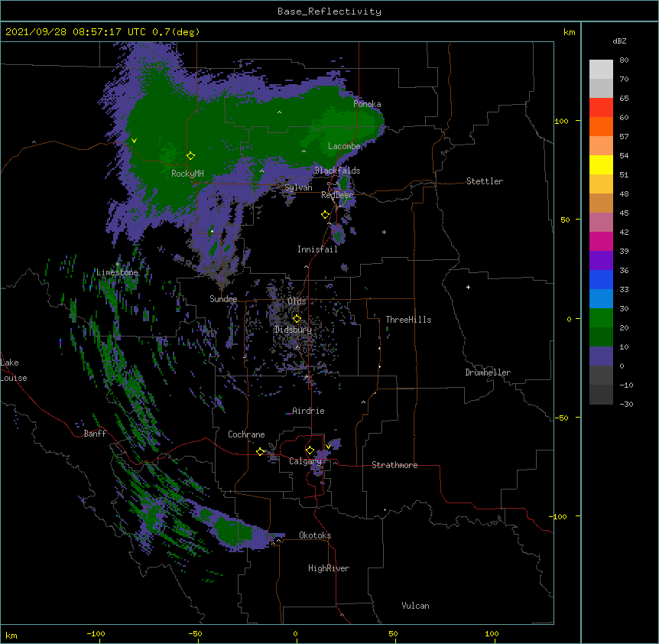659x644 pixels.
Task: Select the Innisfail label
Action: (x=317, y=249)
